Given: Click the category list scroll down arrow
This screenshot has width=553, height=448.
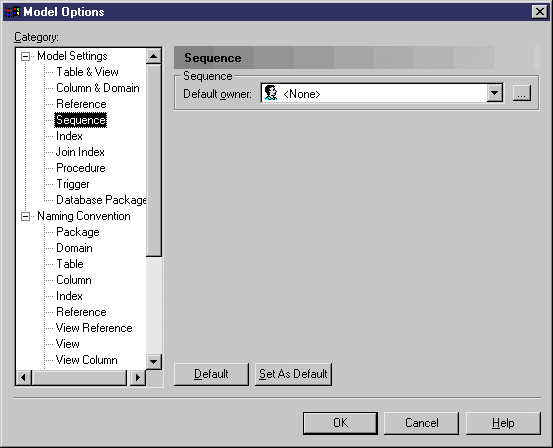Looking at the screenshot, I should 153,362.
